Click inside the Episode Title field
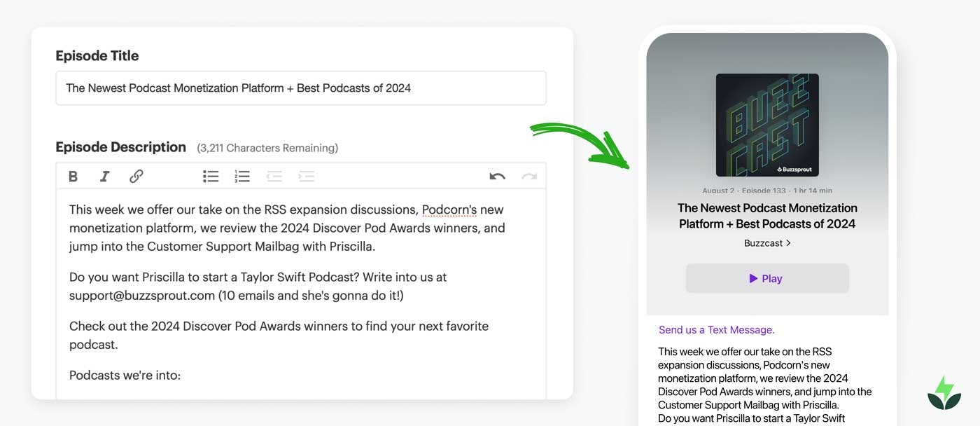 coord(301,88)
